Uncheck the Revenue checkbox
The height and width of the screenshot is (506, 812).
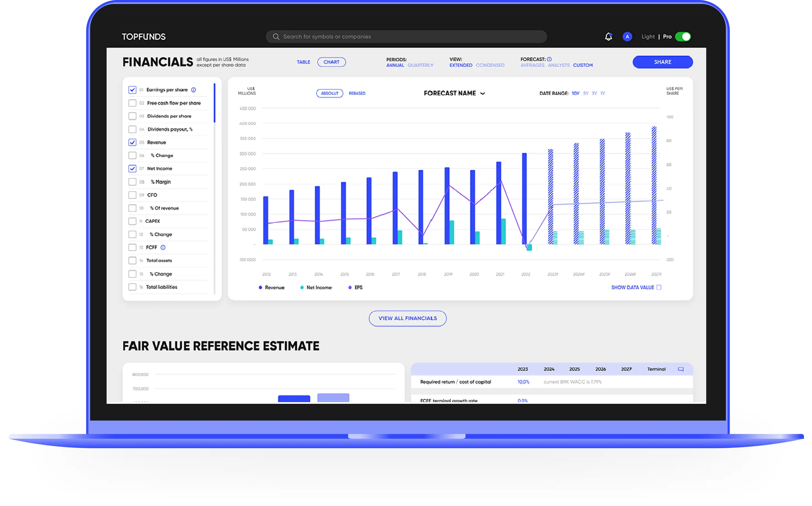pos(132,142)
